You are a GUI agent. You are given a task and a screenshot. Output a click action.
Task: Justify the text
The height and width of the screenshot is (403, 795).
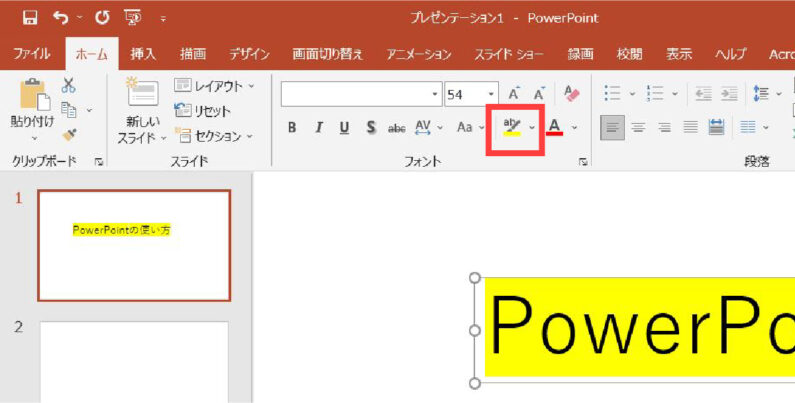[x=691, y=127]
